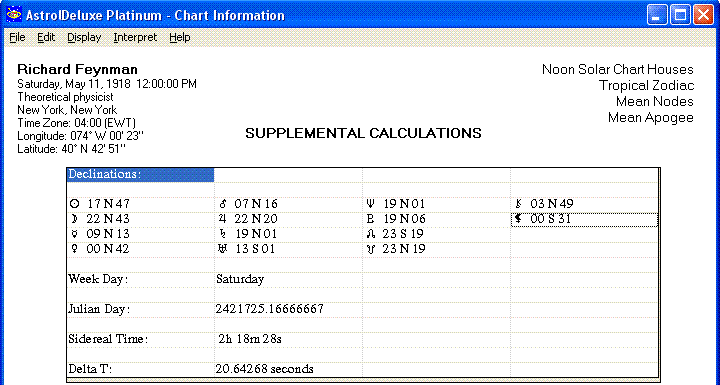Image resolution: width=720 pixels, height=385 pixels.
Task: Click the Mean Apogee text
Action: [x=651, y=118]
